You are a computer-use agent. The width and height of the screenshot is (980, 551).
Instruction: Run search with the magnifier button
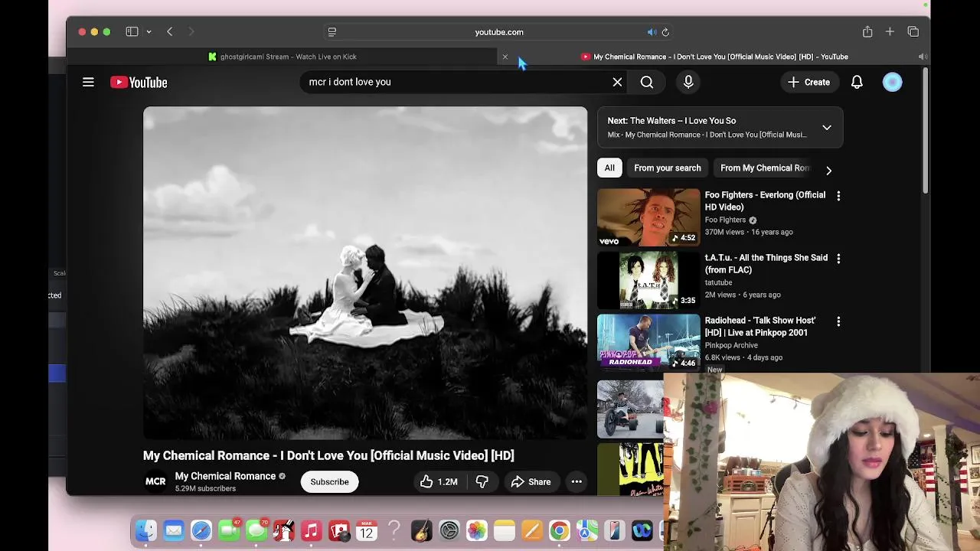647,82
